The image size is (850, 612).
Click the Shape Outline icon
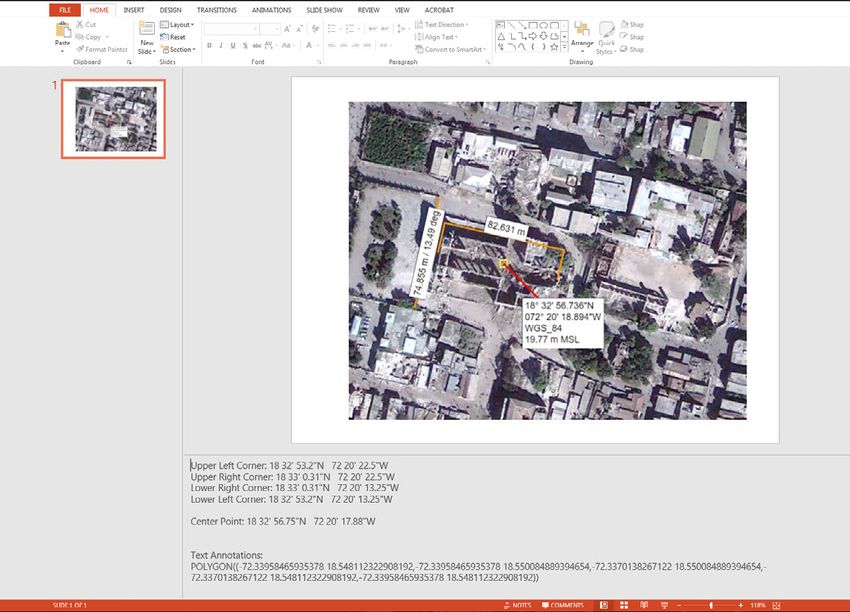624,37
